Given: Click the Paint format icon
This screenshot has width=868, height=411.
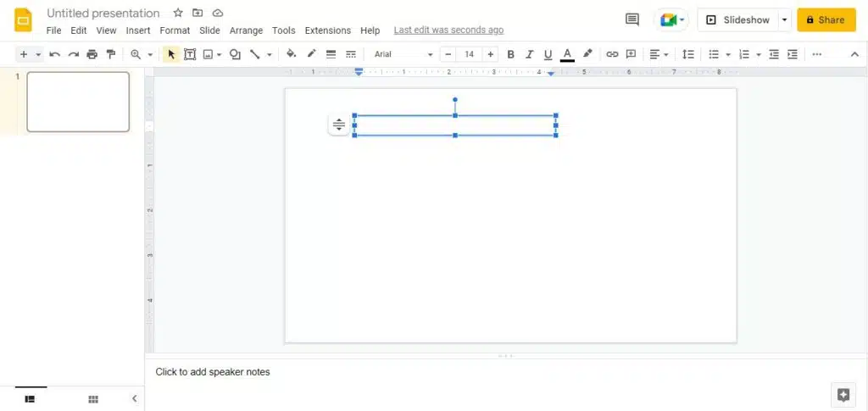Looking at the screenshot, I should 110,54.
